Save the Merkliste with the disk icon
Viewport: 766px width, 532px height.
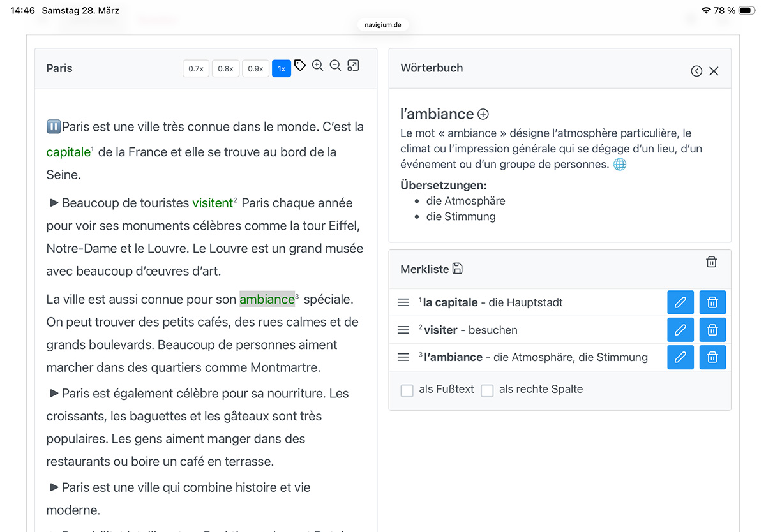457,269
